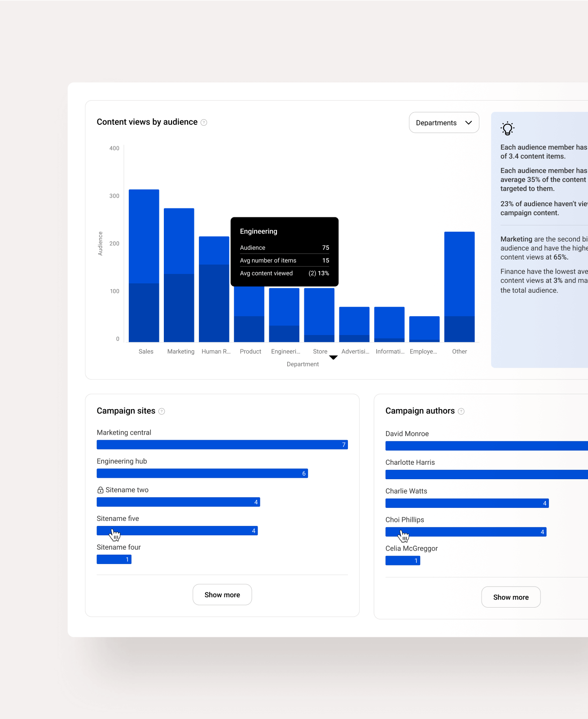This screenshot has height=719, width=588.
Task: Click help icon beside Content views by audience
Action: 204,123
